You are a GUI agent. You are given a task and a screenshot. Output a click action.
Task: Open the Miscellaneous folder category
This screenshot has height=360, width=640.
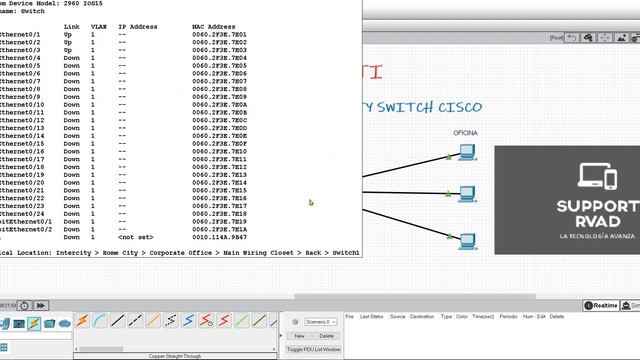click(49, 324)
